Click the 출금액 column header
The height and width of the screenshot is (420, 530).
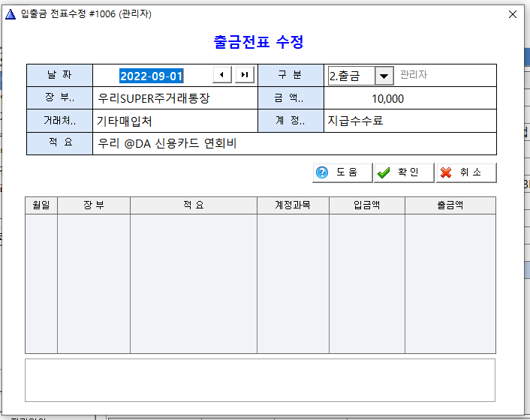[450, 205]
